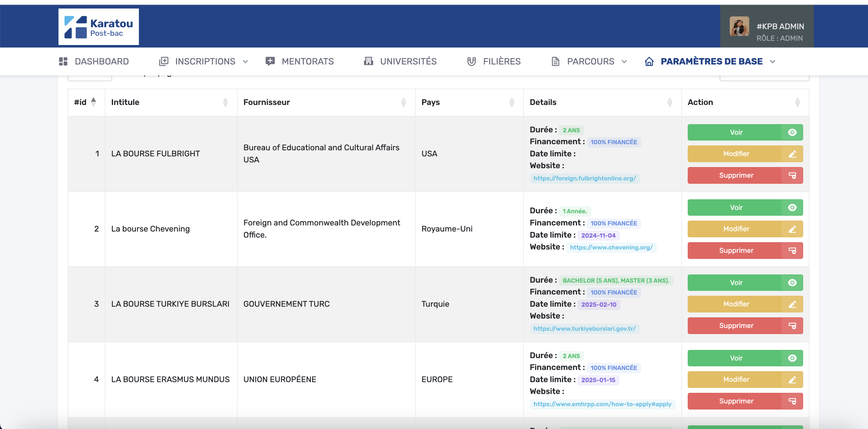The height and width of the screenshot is (429, 868).
Task: Delete the Fulbright scholarship entry
Action: click(745, 176)
